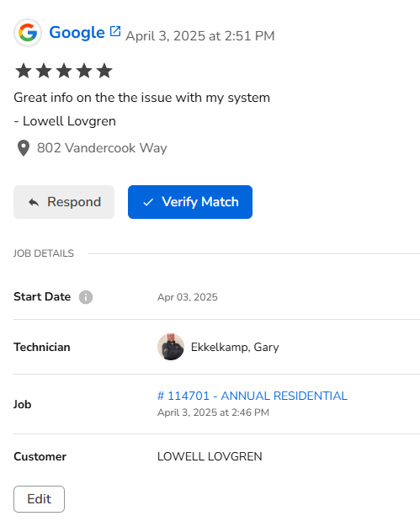Open Gary Ekkelkamp's technician avatar photo
The width and height of the screenshot is (420, 532).
point(171,347)
